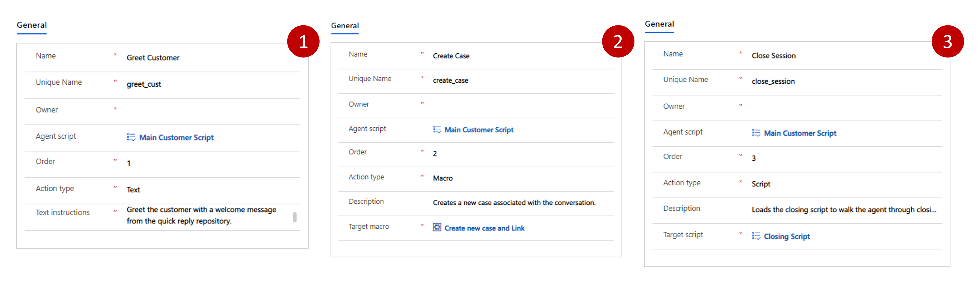The width and height of the screenshot is (980, 305).
Task: Click the macro icon next to Create new case and Link
Action: 437,227
